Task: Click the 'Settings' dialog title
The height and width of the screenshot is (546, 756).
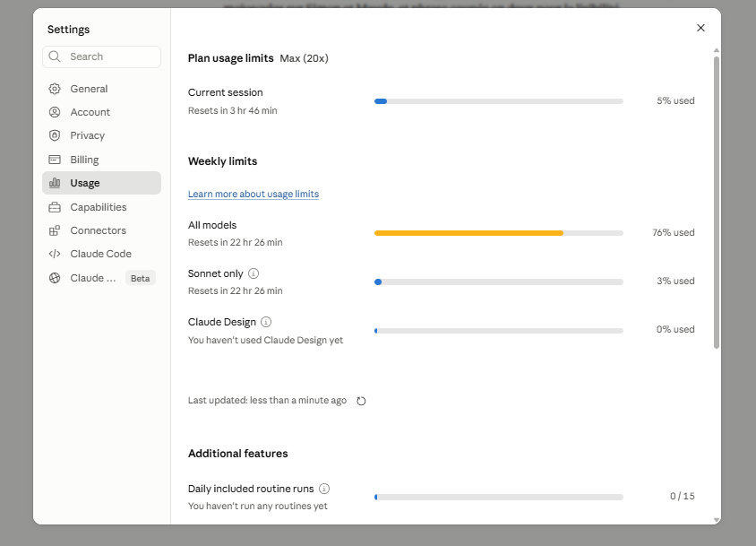Action: pyautogui.click(x=68, y=30)
